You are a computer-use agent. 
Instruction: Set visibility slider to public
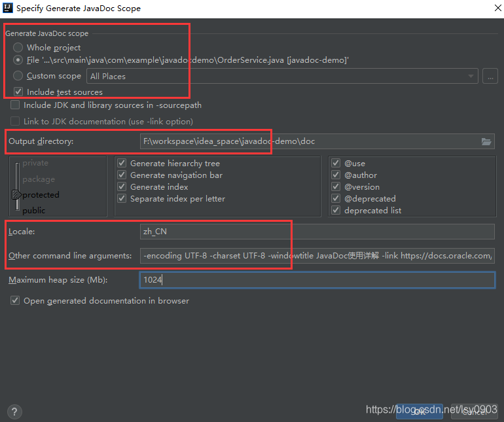(x=34, y=211)
